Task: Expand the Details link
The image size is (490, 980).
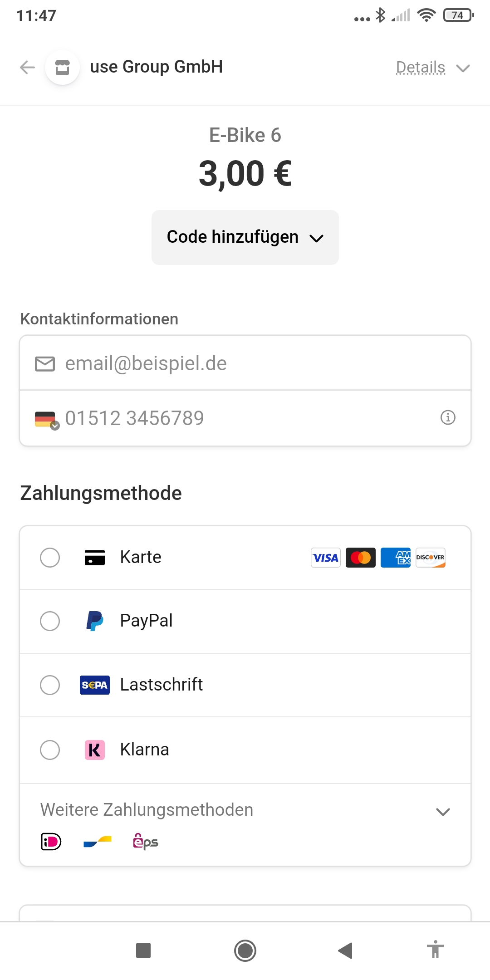Action: click(432, 68)
